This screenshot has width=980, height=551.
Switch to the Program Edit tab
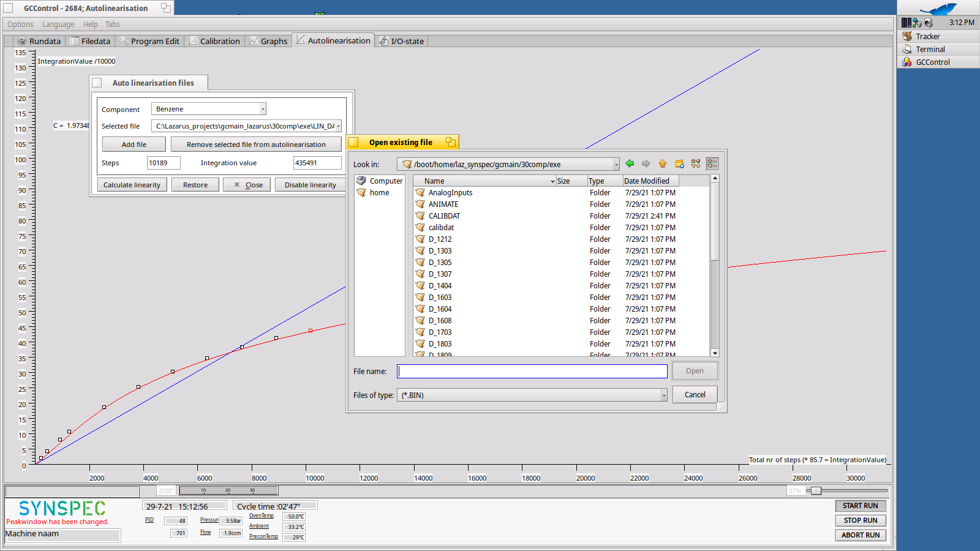[x=149, y=41]
